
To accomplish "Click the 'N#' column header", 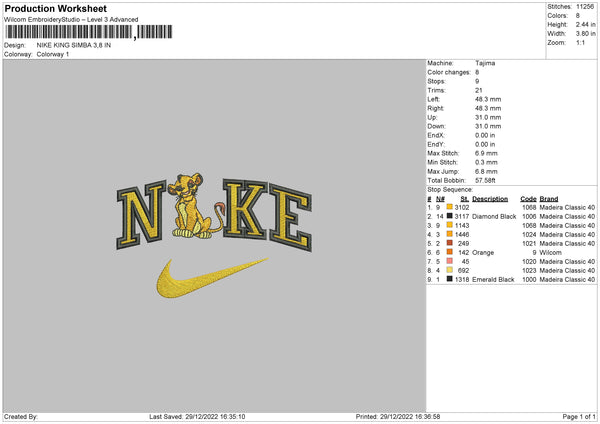I will click(440, 199).
